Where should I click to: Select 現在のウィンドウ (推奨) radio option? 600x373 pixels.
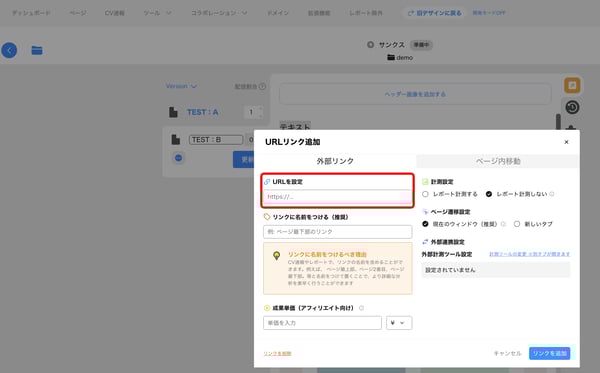click(425, 224)
